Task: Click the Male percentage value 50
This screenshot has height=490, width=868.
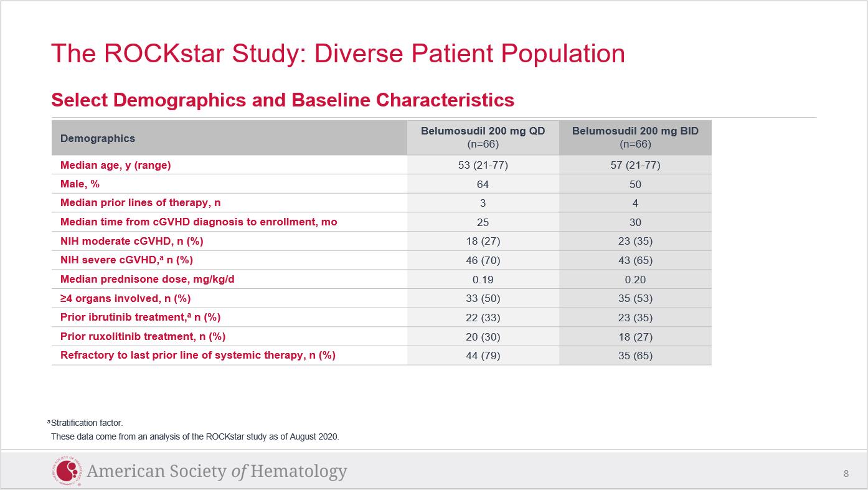Action: pos(635,184)
